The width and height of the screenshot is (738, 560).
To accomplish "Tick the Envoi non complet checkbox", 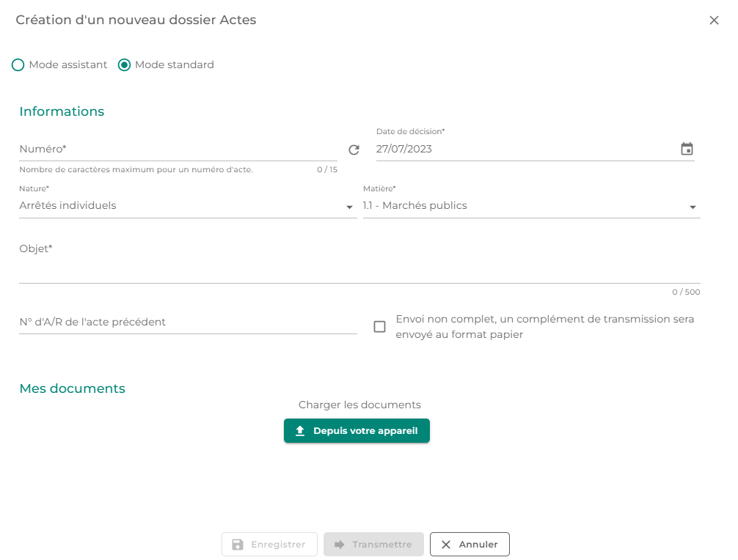I will click(379, 327).
